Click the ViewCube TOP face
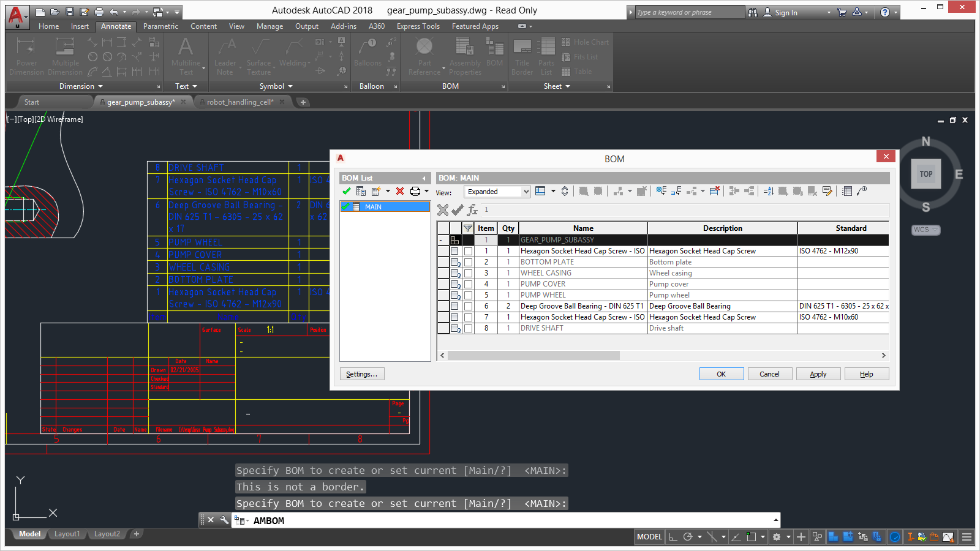Image resolution: width=980 pixels, height=551 pixels. (925, 174)
